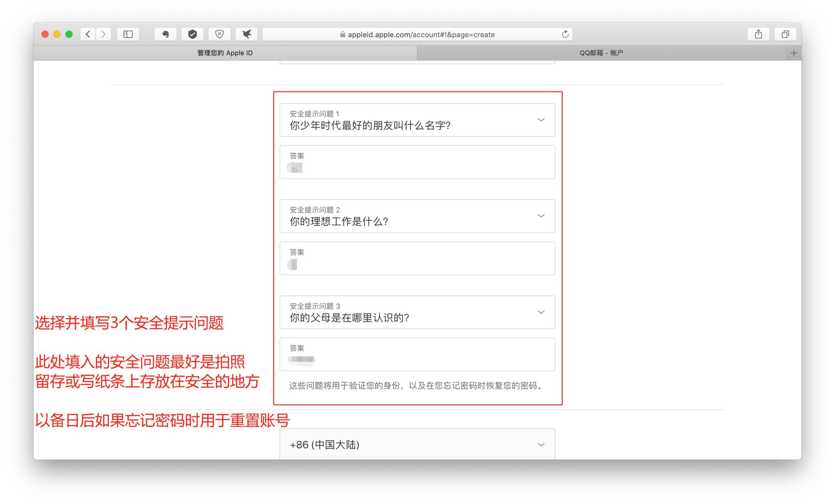Click the lock icon in address bar
835x504 pixels.
pos(342,34)
